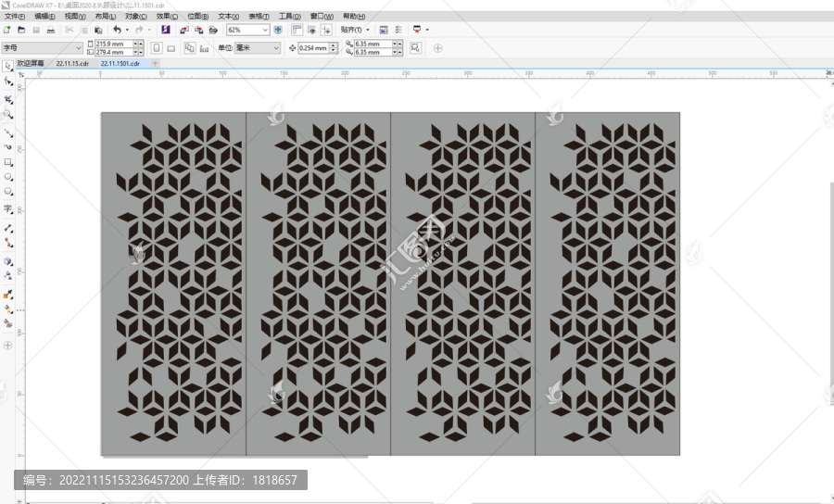Add new document tab with plus
834x504 pixels.
point(155,63)
